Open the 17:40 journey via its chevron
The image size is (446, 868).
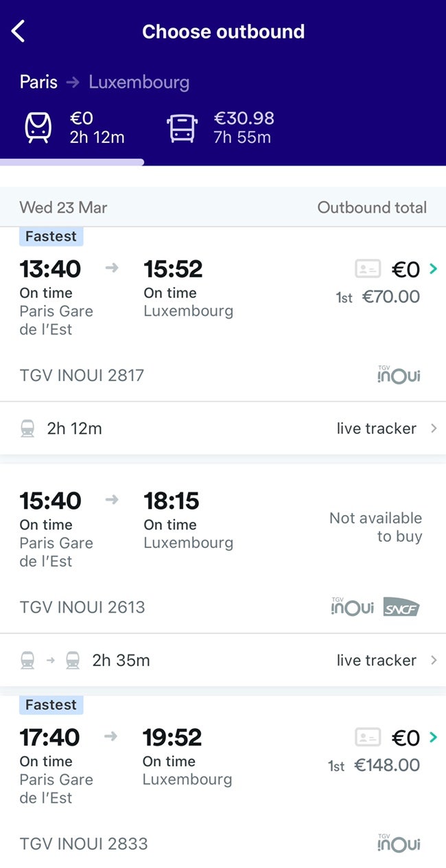[432, 737]
